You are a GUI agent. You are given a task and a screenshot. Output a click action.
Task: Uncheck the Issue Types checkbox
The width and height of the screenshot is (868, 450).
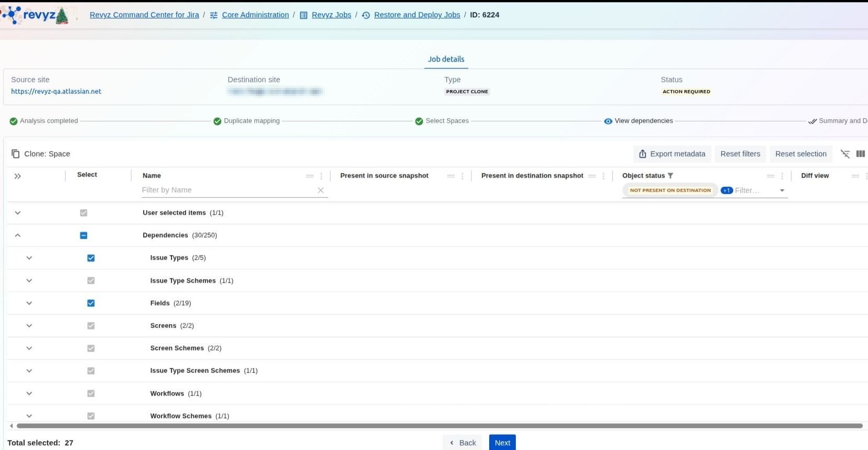[x=91, y=258]
